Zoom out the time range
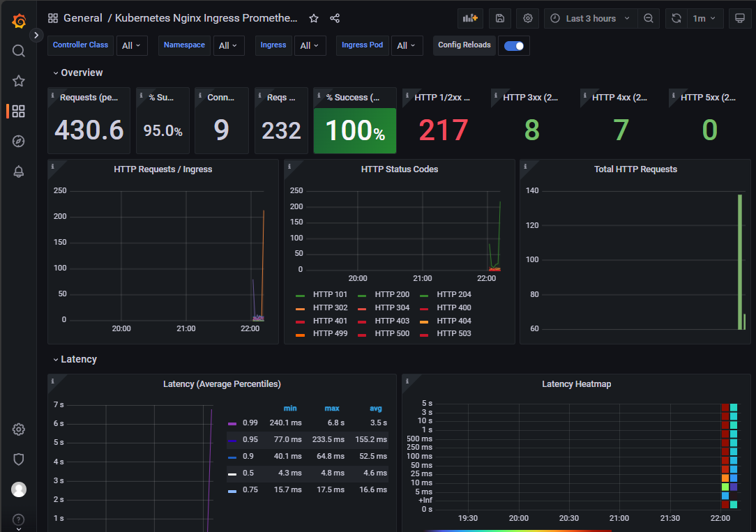Image resolution: width=756 pixels, height=532 pixels. point(649,18)
